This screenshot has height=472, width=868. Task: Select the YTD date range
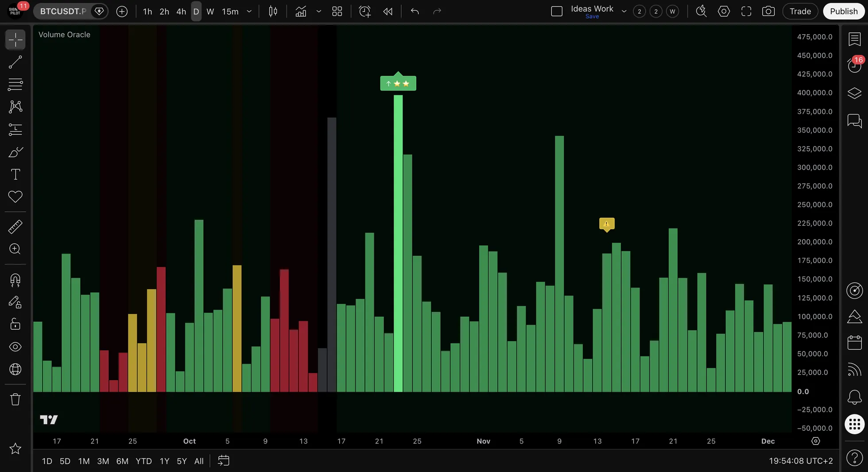click(x=143, y=461)
